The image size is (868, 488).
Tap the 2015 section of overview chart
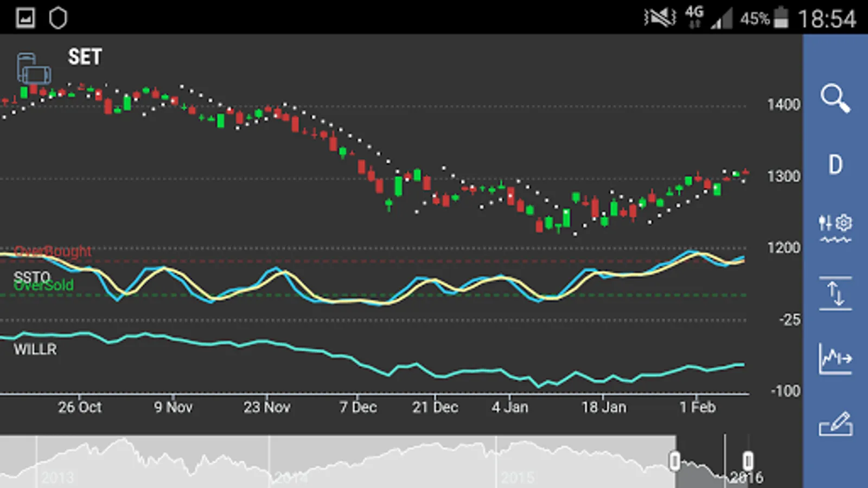[x=518, y=477]
